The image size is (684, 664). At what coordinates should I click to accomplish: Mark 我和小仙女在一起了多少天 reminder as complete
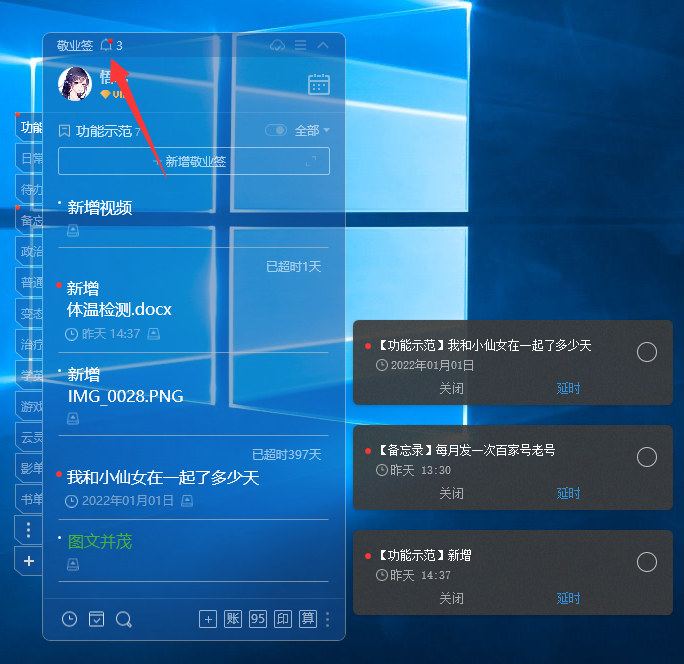[647, 352]
